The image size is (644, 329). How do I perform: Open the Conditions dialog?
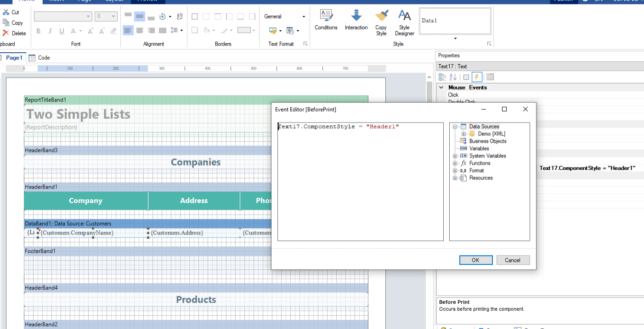(x=326, y=21)
